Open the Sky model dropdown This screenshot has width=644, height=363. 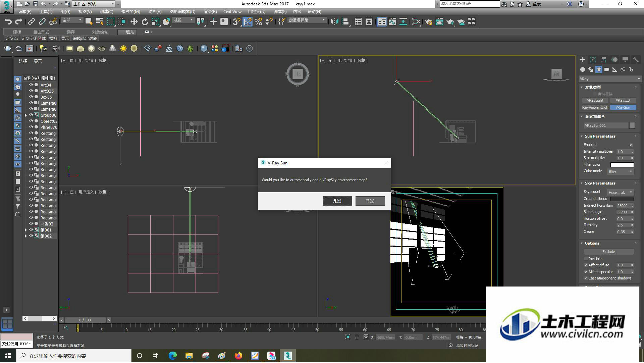[x=621, y=193]
